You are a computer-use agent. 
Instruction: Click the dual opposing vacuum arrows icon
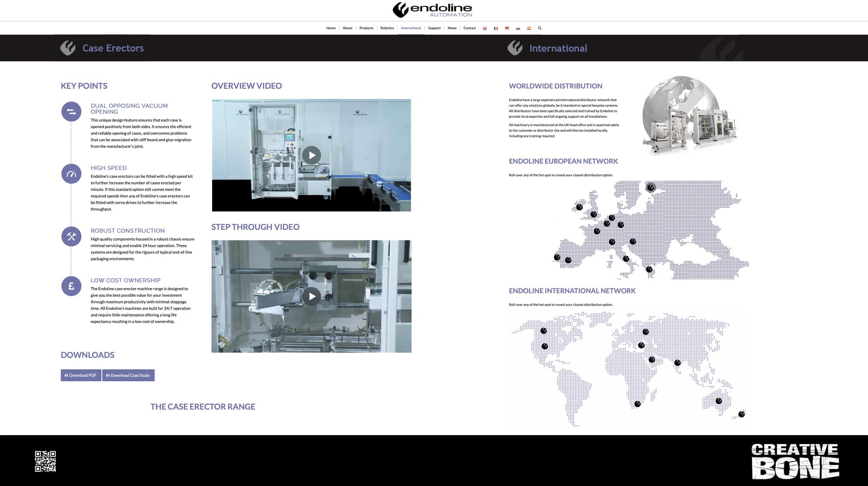pos(71,112)
